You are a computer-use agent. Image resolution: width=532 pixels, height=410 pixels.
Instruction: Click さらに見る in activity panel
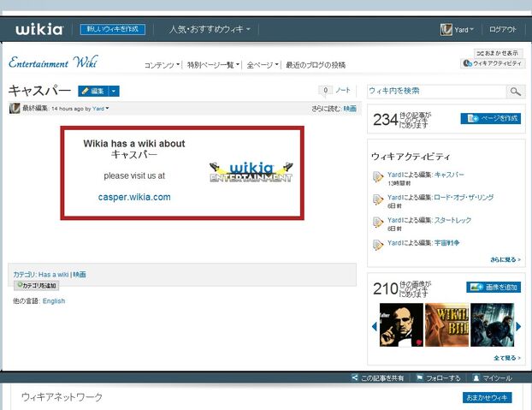coord(505,259)
